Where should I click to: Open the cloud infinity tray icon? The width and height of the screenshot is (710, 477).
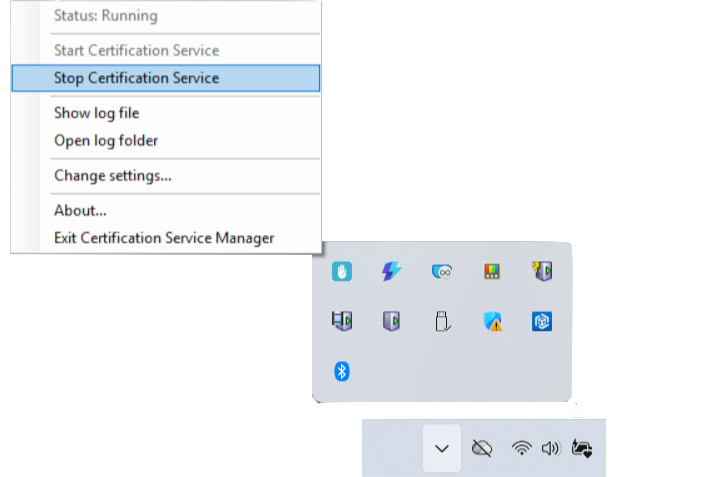pos(442,271)
